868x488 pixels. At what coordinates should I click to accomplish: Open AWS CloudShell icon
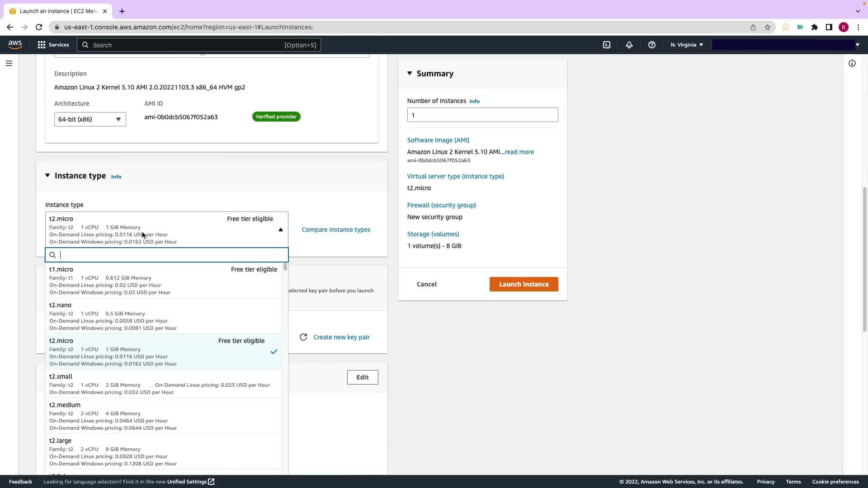point(607,45)
